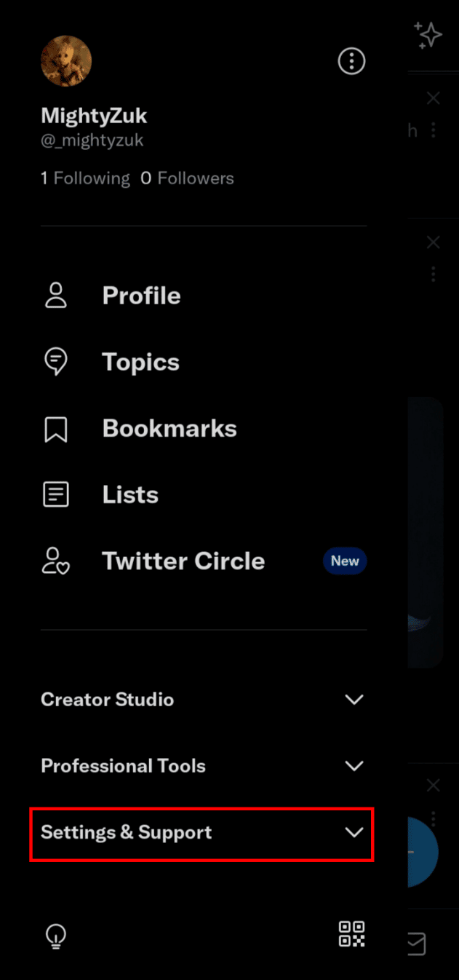Image resolution: width=459 pixels, height=980 pixels.
Task: Open the MightyZuk profile avatar
Action: click(x=66, y=62)
